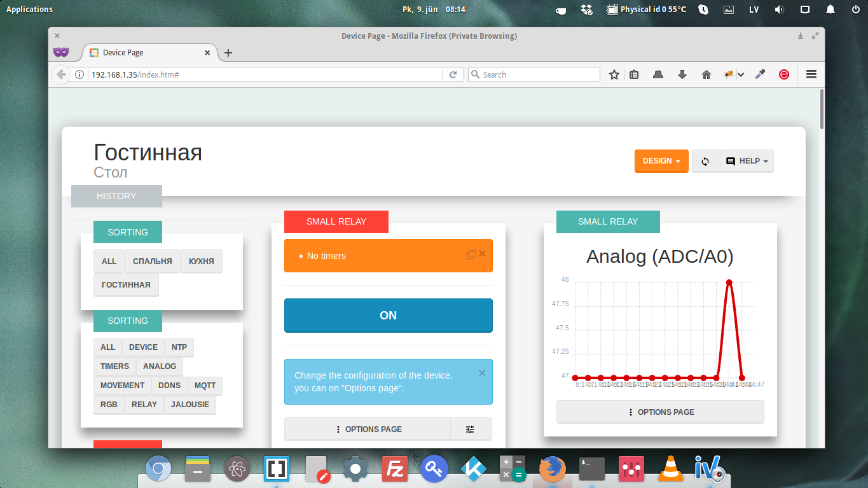Viewport: 868px width, 488px height.
Task: Reload the page with the address bar reload icon
Action: pyautogui.click(x=453, y=74)
